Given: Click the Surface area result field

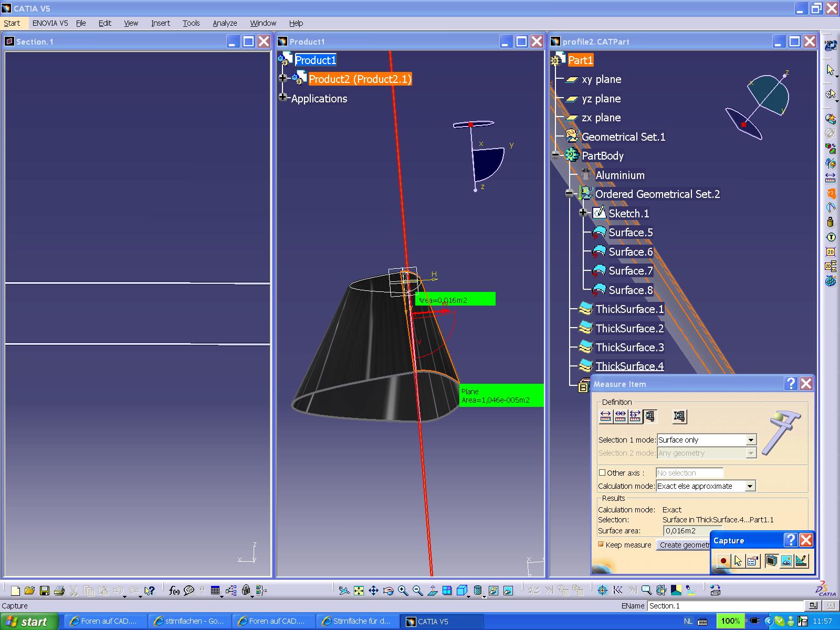Looking at the screenshot, I should [x=693, y=531].
